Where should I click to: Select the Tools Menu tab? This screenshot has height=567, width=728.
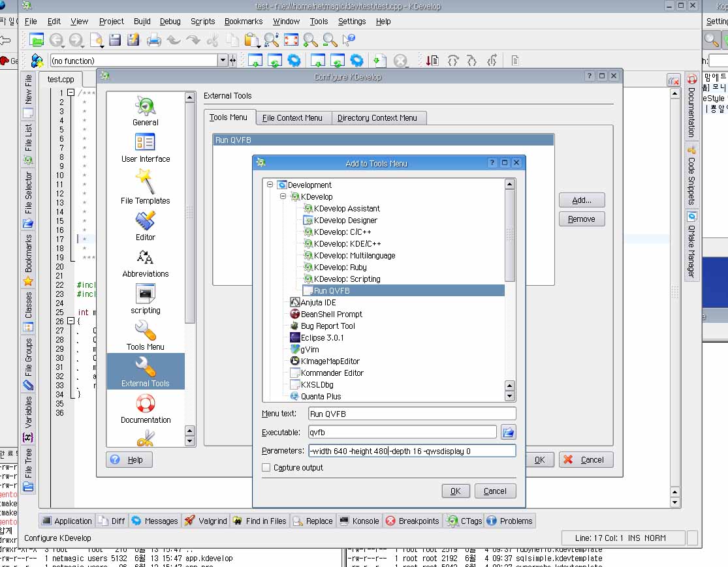click(x=229, y=117)
